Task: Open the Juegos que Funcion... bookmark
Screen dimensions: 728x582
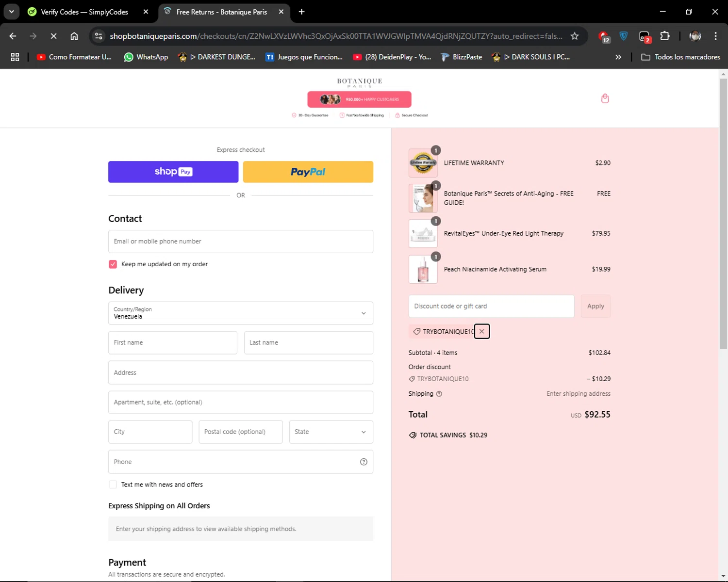Action: point(304,57)
